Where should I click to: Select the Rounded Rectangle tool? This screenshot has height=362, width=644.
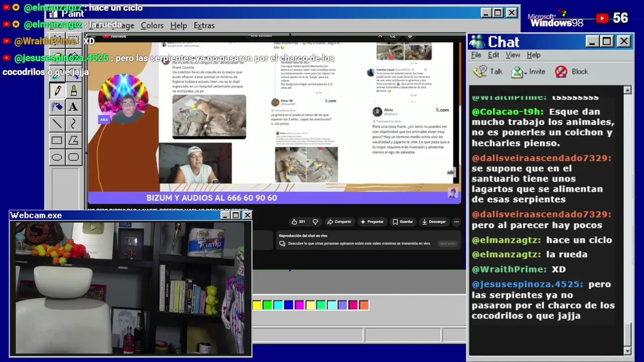pyautogui.click(x=73, y=157)
